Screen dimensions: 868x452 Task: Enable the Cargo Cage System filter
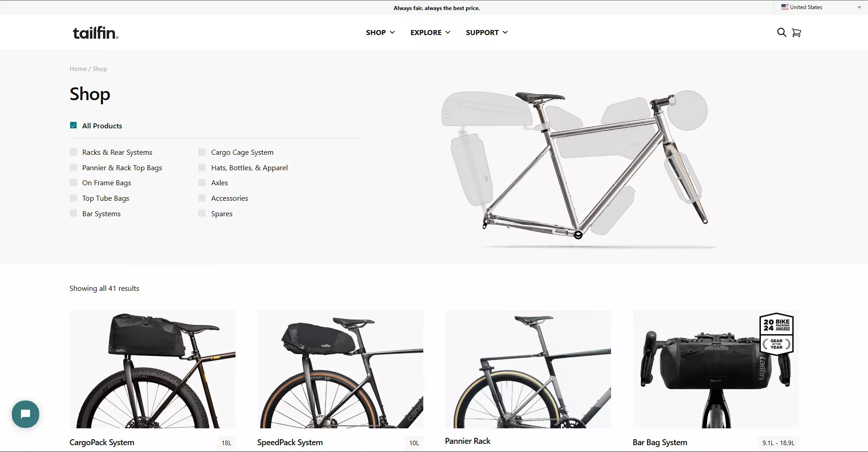pyautogui.click(x=202, y=152)
